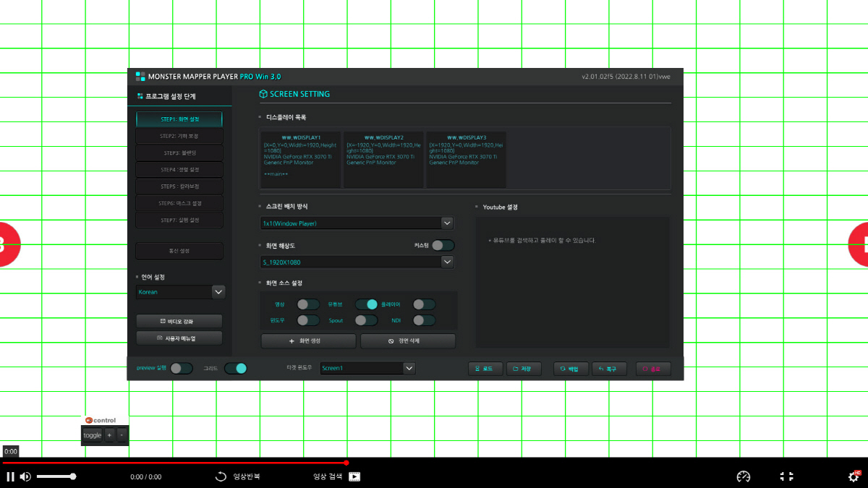Click the 장면 삭제 delete scene button
Viewport: 868px width, 488px height.
coord(408,341)
